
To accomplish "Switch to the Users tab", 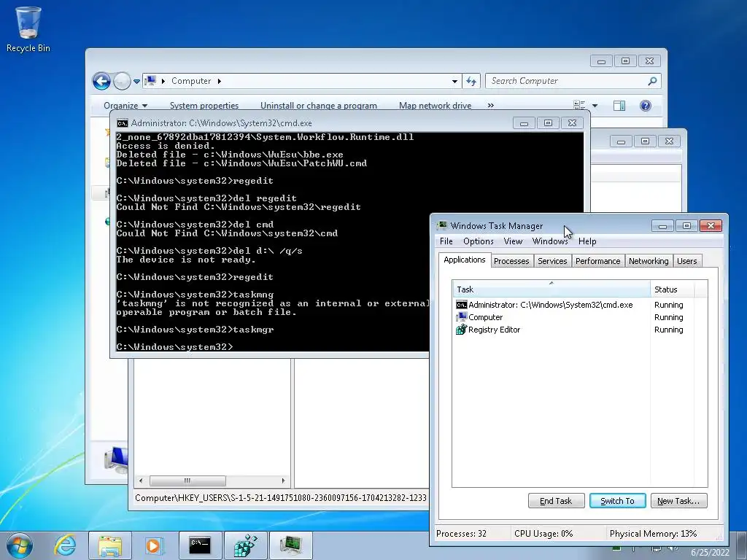I will pos(686,261).
